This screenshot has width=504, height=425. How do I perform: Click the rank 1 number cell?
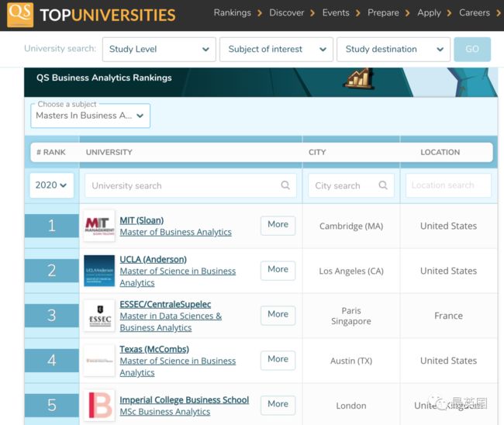pos(52,226)
